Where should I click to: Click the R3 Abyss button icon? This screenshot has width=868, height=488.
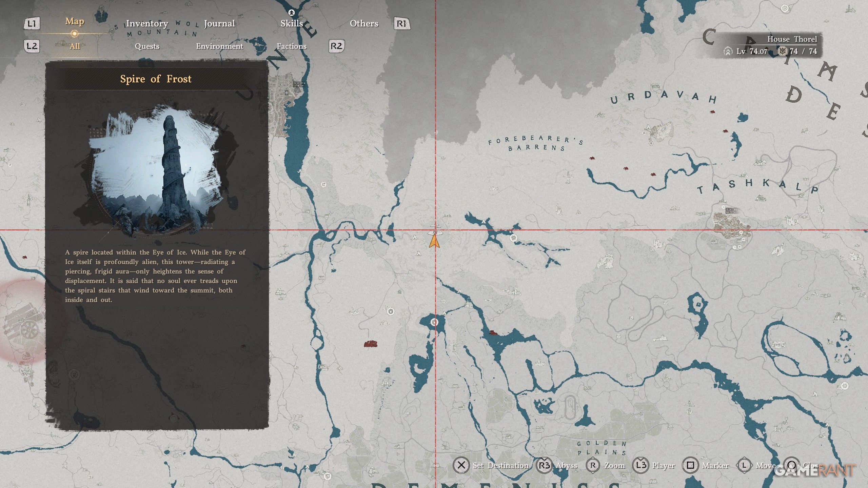(x=545, y=465)
